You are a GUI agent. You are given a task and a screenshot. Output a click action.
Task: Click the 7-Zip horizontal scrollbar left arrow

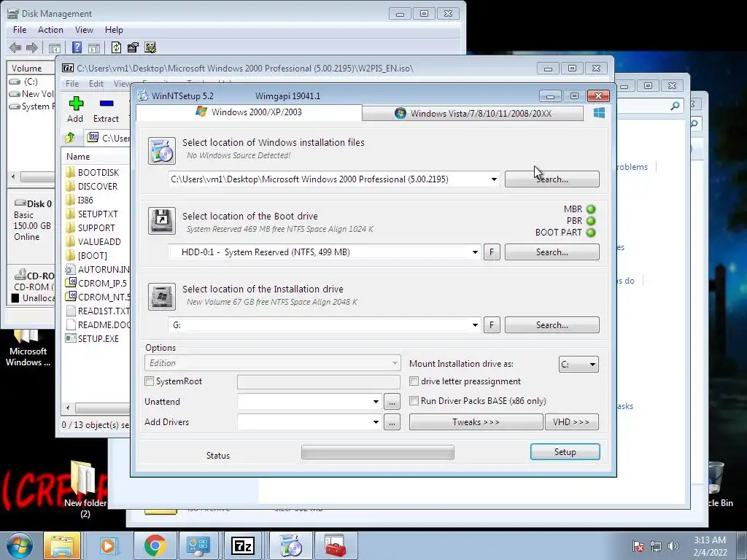(68, 408)
